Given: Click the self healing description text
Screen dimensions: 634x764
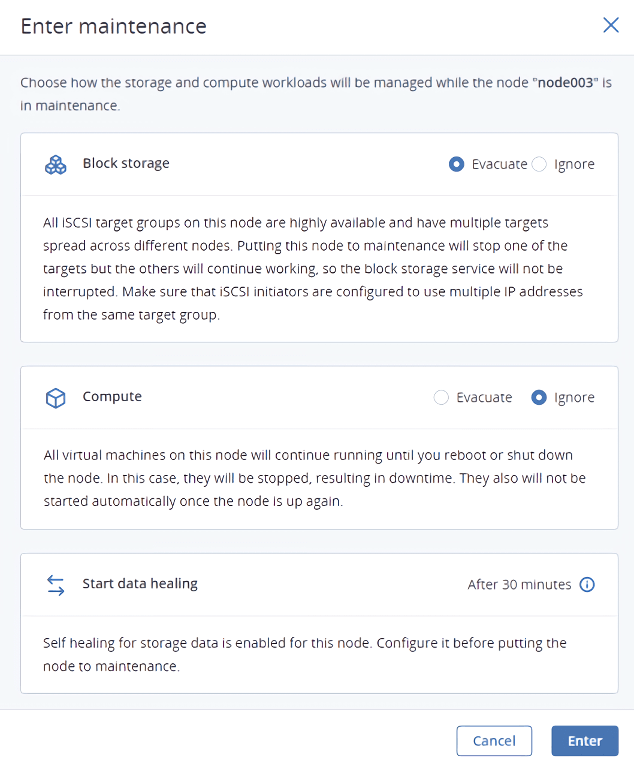Looking at the screenshot, I should (305, 654).
